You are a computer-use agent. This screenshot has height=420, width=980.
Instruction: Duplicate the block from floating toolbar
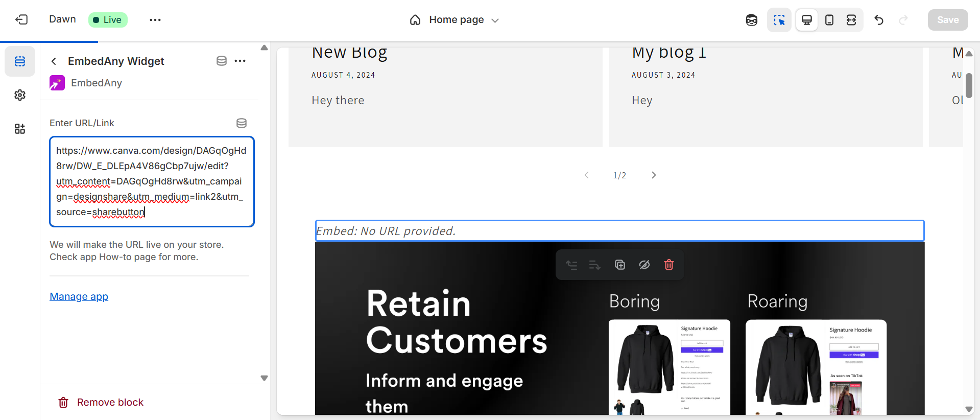(619, 265)
